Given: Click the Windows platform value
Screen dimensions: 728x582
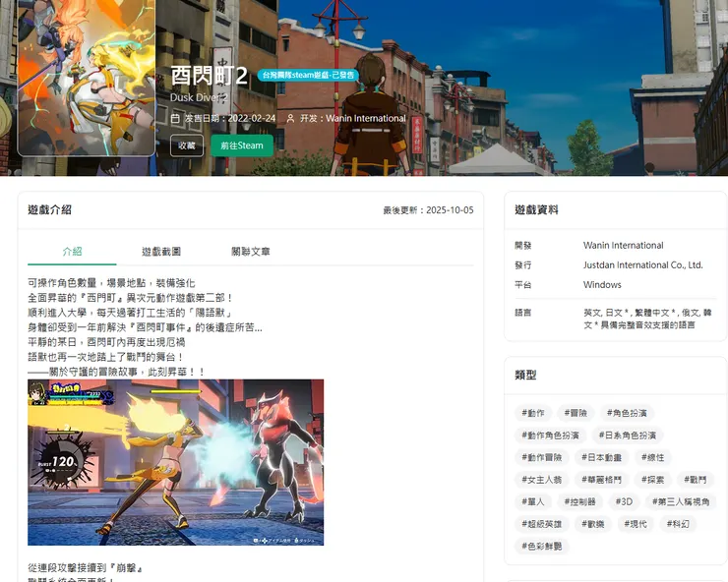Looking at the screenshot, I should (602, 284).
